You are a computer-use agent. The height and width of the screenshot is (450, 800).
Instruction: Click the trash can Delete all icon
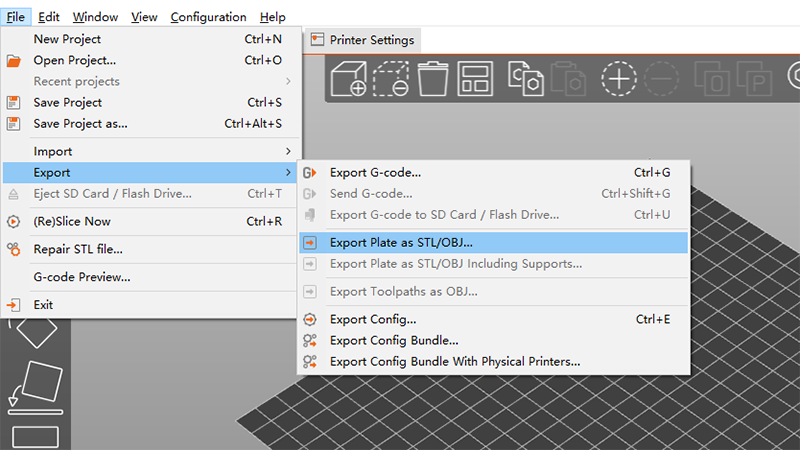433,78
